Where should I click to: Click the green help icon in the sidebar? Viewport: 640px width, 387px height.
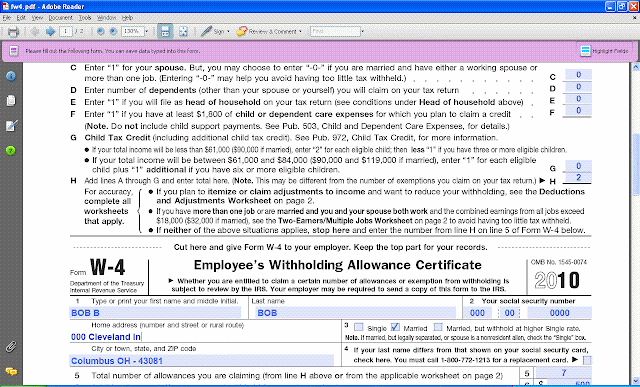[x=11, y=151]
